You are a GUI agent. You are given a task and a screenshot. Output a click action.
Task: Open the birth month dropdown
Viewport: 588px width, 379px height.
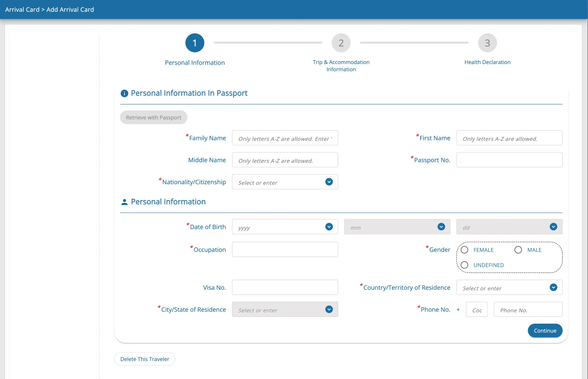(x=441, y=227)
